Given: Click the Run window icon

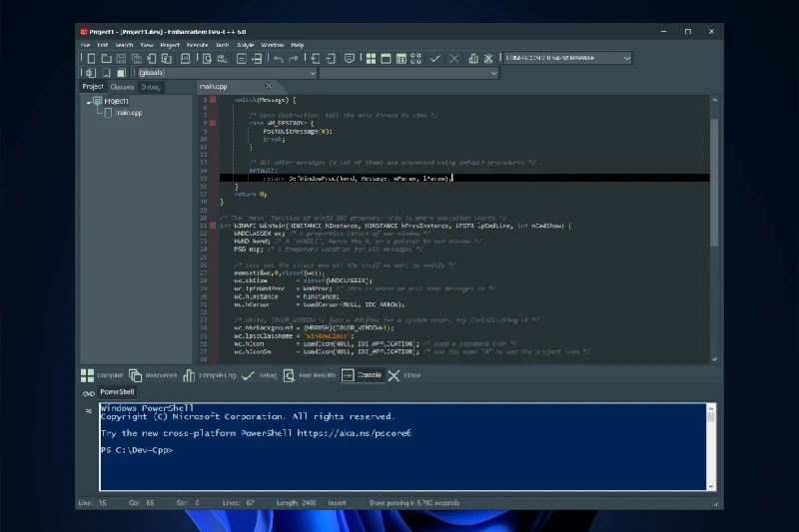Looking at the screenshot, I should coord(386,59).
